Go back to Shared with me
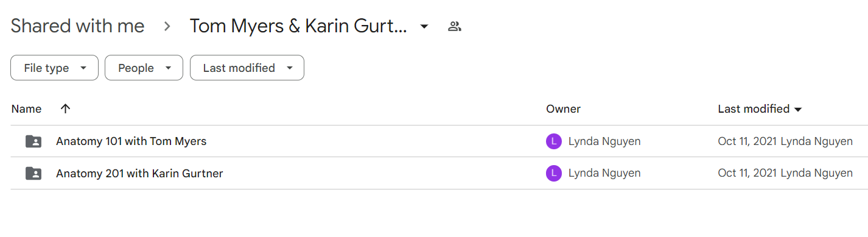The image size is (868, 237). click(x=77, y=26)
